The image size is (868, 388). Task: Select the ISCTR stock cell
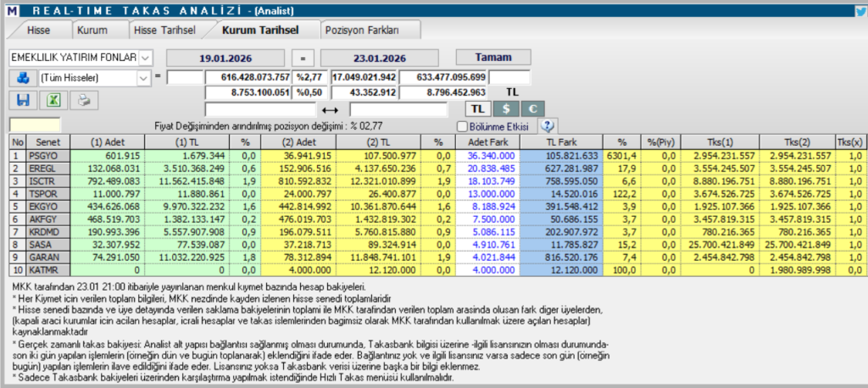48,180
